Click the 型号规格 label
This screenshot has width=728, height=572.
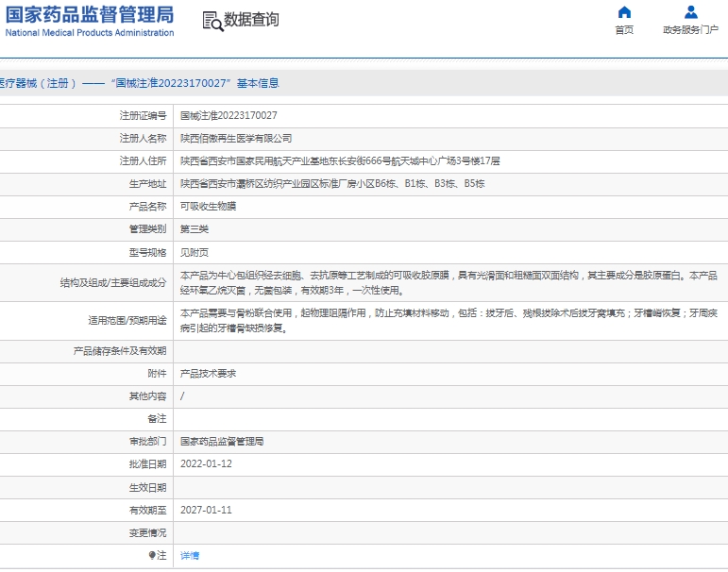pos(147,253)
